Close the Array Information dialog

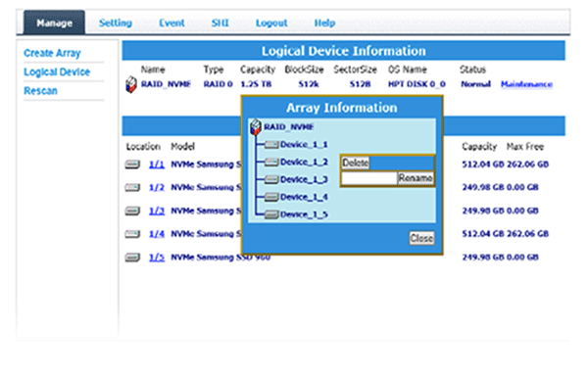click(421, 238)
